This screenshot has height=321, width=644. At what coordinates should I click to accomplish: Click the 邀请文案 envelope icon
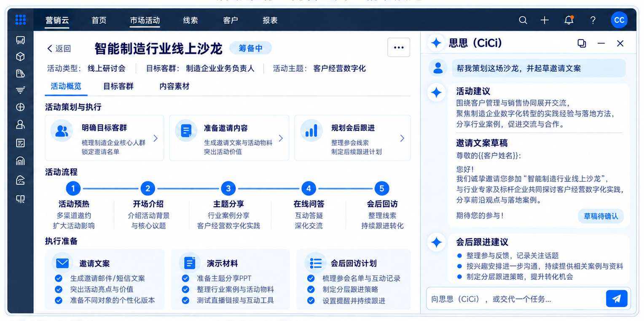(62, 263)
